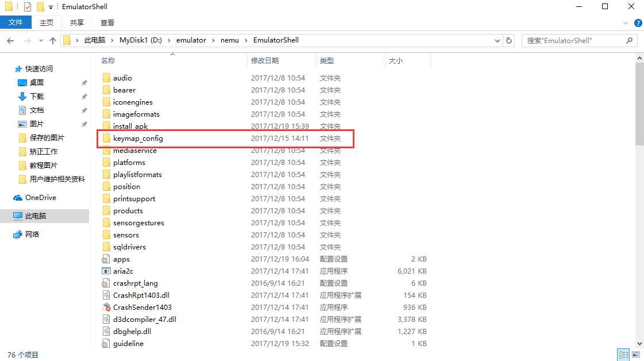Select the CrashSender1403 executable
This screenshot has height=361, width=644.
142,307
